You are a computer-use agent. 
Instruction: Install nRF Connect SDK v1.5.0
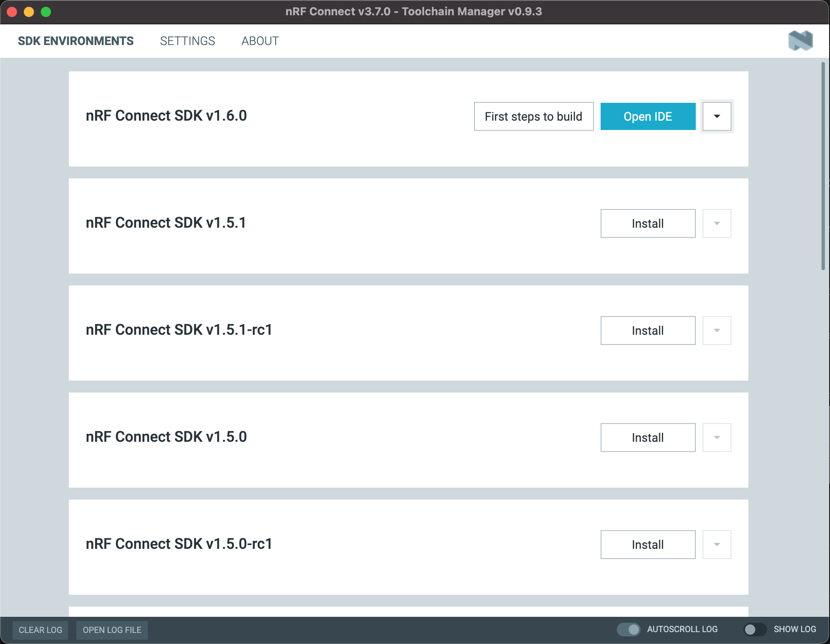pos(648,438)
